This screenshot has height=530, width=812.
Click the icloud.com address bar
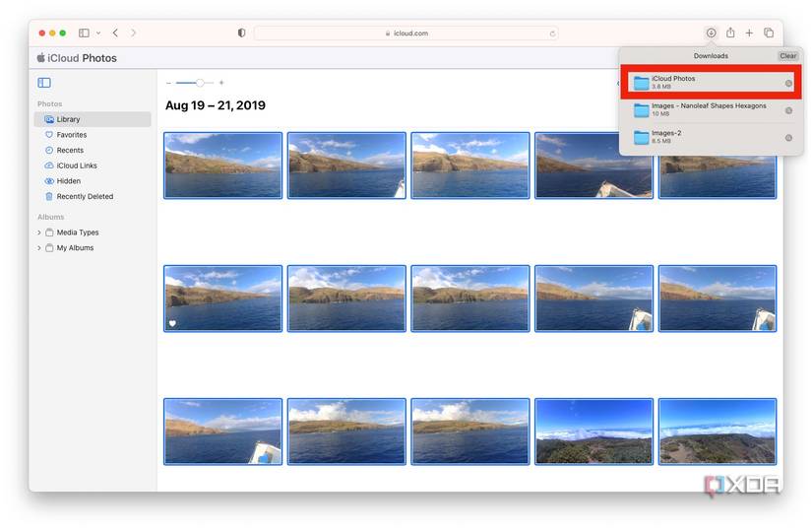tap(406, 33)
